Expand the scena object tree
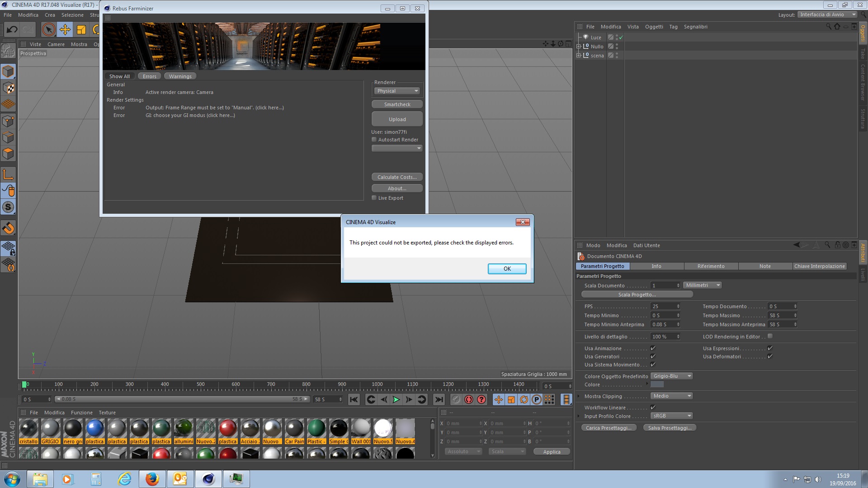The height and width of the screenshot is (488, 868). pos(579,56)
